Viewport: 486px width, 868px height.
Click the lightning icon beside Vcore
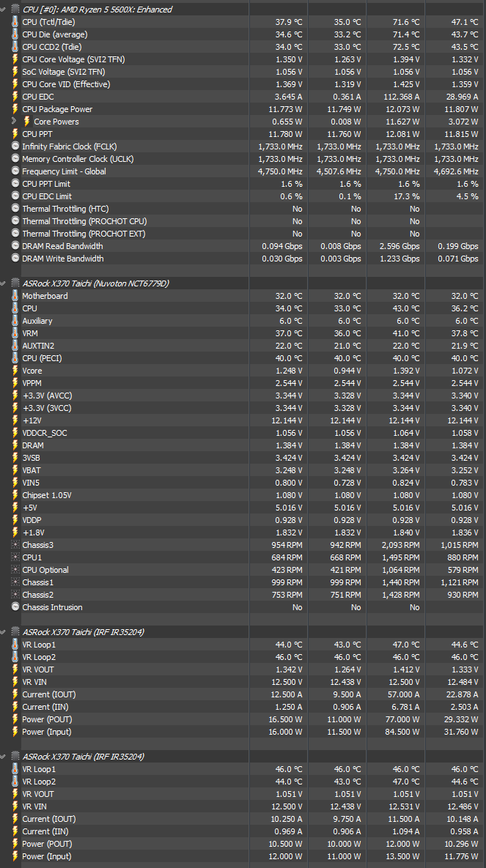(15, 371)
